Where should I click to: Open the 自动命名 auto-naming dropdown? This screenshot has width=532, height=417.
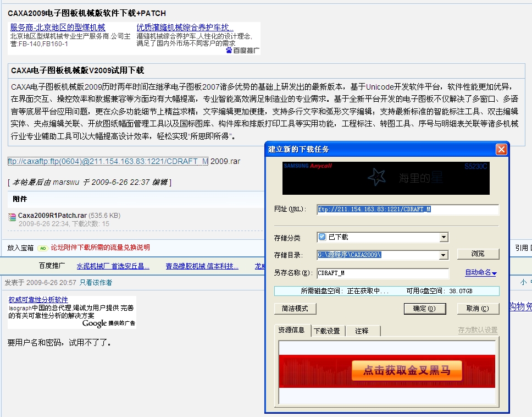point(480,273)
